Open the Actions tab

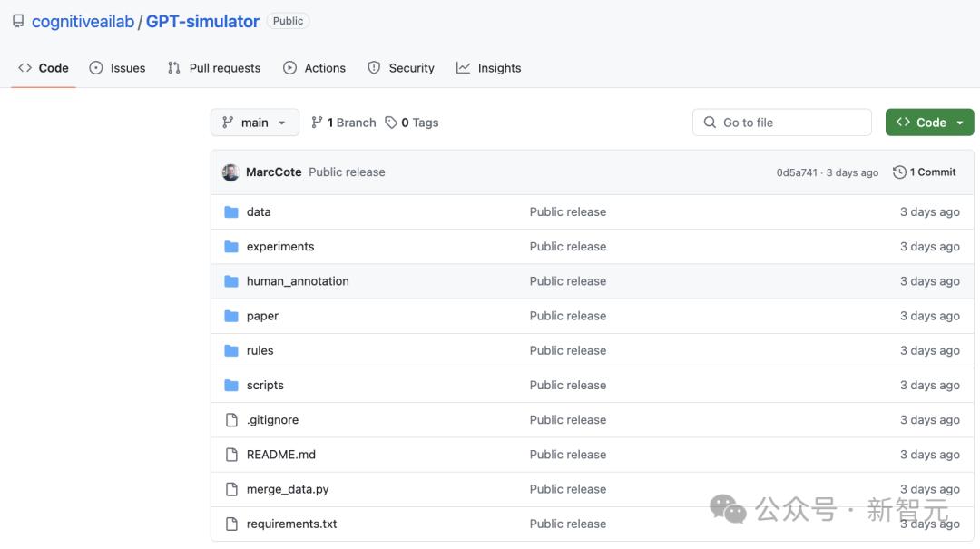tap(315, 68)
